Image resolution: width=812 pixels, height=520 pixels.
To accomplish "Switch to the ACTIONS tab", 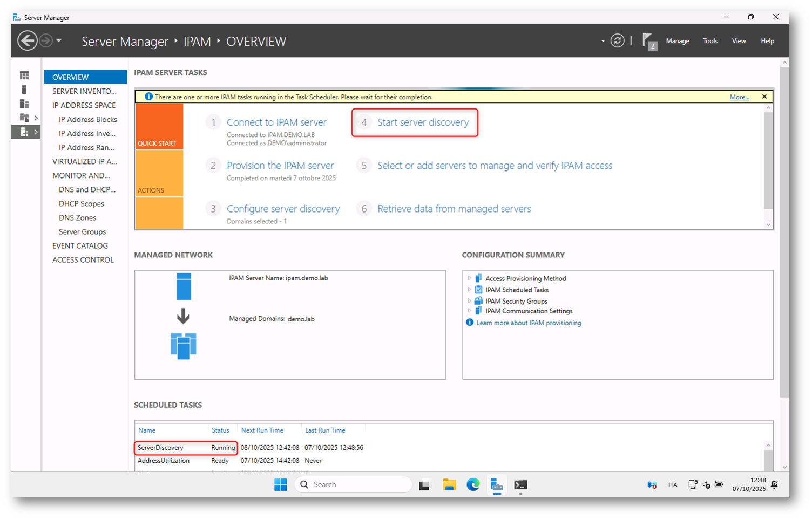I will pyautogui.click(x=159, y=174).
